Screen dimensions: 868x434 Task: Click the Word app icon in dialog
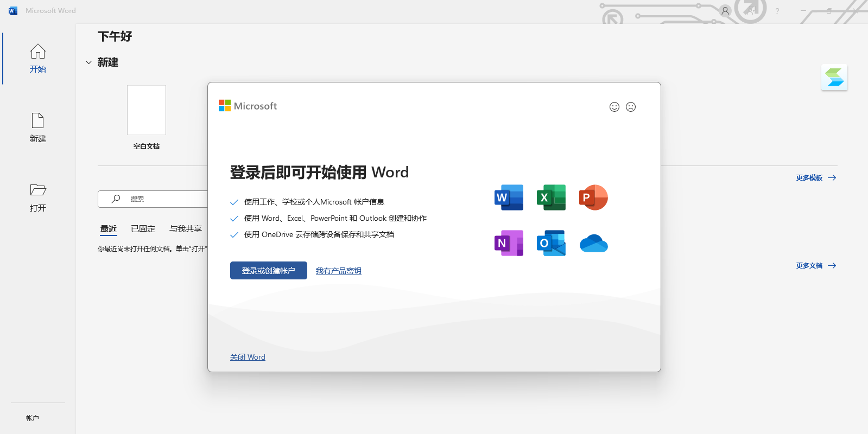point(509,197)
